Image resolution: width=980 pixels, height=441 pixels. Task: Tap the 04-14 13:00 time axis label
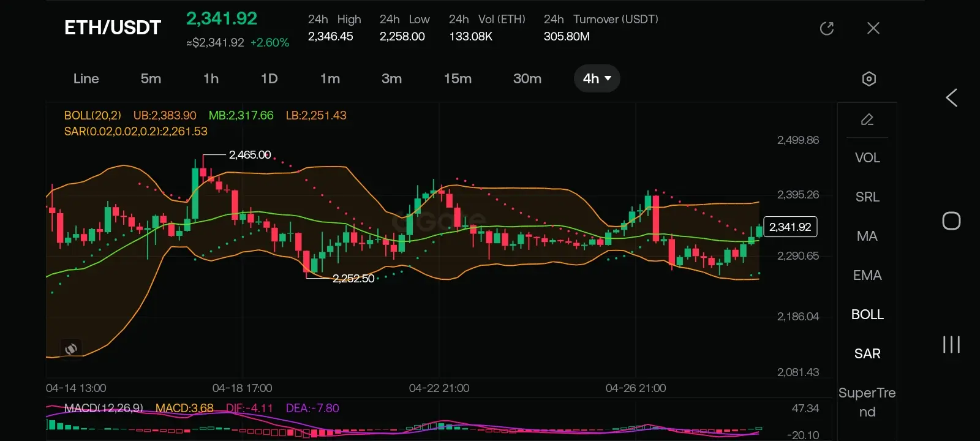(76, 388)
